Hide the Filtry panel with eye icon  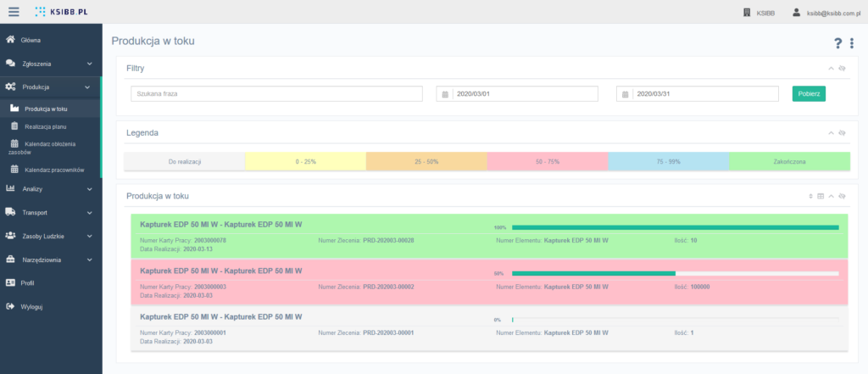842,68
